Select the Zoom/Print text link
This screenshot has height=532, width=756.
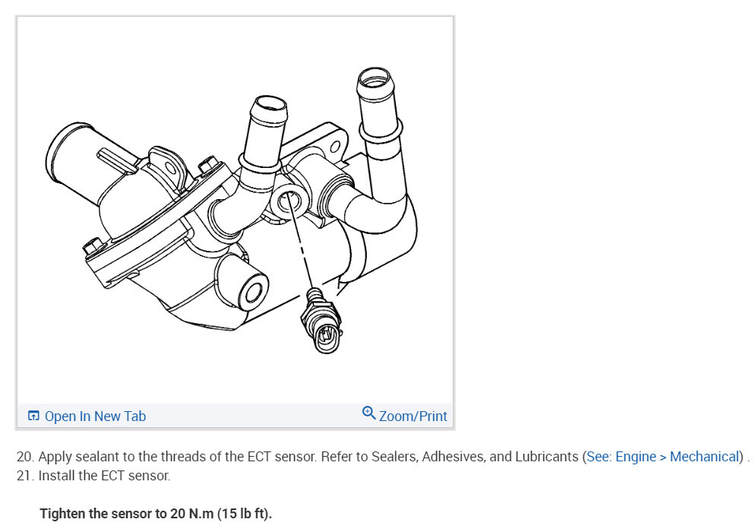[413, 416]
